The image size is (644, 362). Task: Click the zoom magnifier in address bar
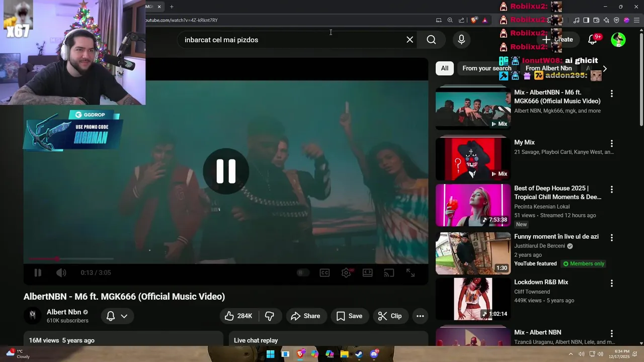coord(450,20)
